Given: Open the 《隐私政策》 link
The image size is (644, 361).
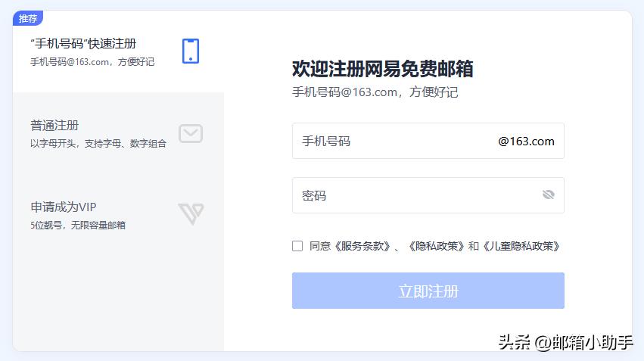Looking at the screenshot, I should 436,246.
